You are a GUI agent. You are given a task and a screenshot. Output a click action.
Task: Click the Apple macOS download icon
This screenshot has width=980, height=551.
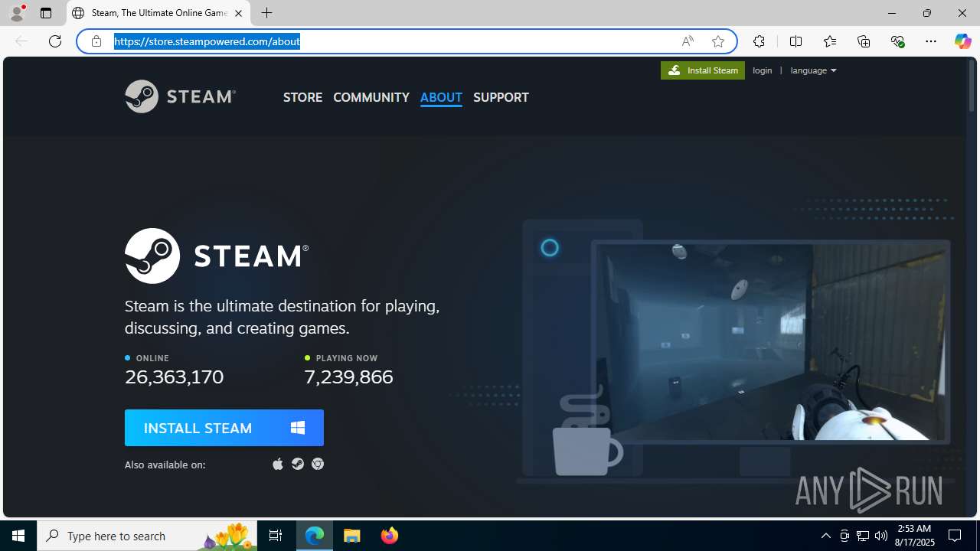[x=278, y=464]
